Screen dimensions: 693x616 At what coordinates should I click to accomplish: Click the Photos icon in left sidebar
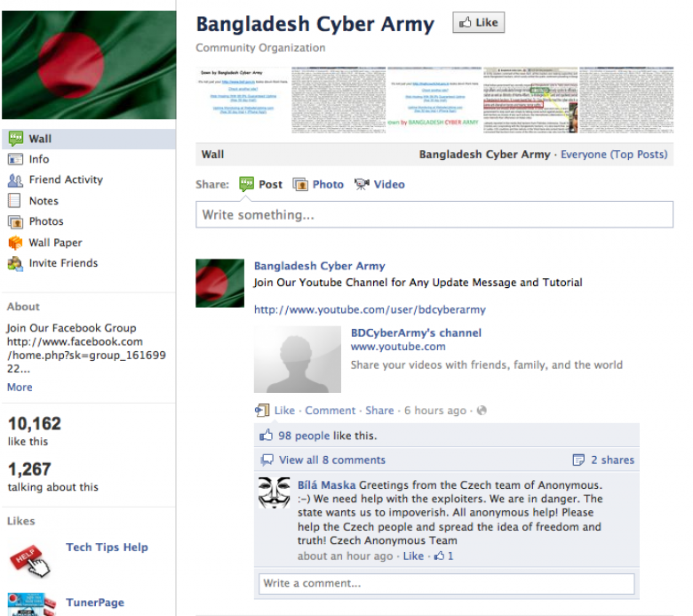(x=15, y=221)
